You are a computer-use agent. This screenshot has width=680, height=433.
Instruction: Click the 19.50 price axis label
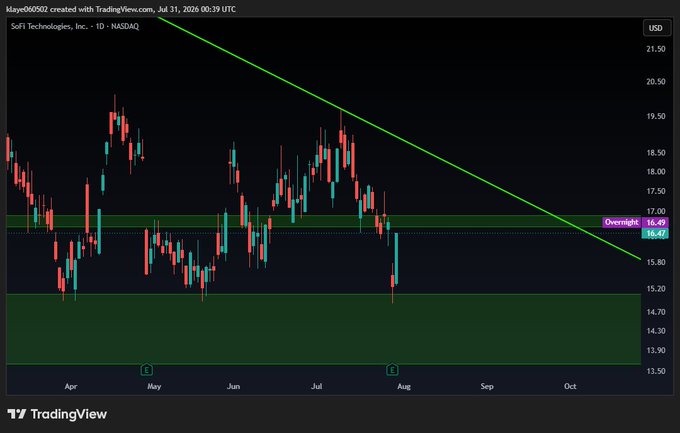tap(655, 116)
